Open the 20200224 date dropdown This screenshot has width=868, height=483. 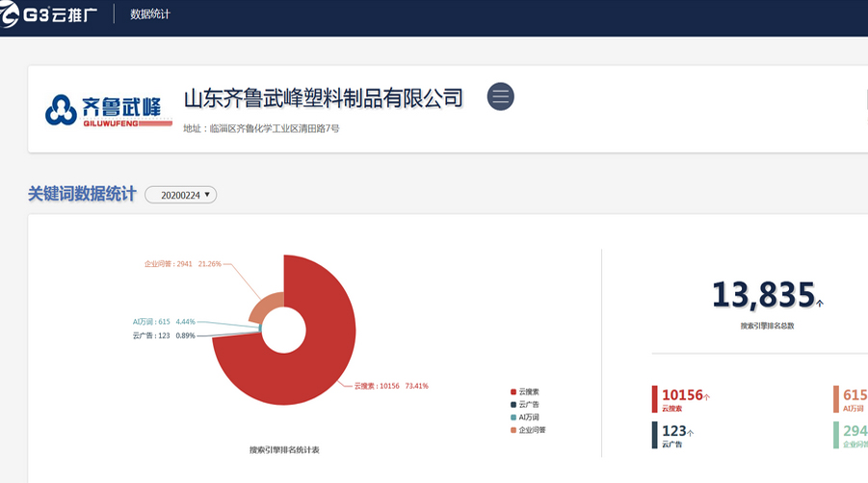tap(180, 195)
